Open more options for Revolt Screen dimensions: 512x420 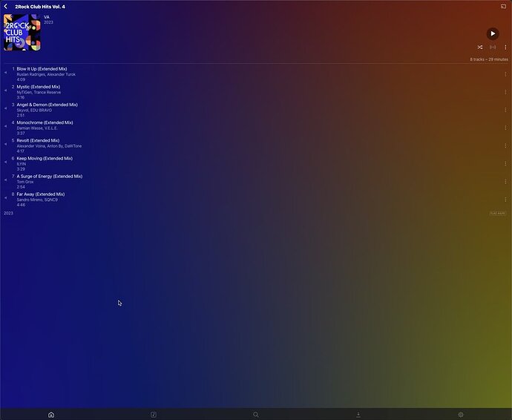coord(505,145)
